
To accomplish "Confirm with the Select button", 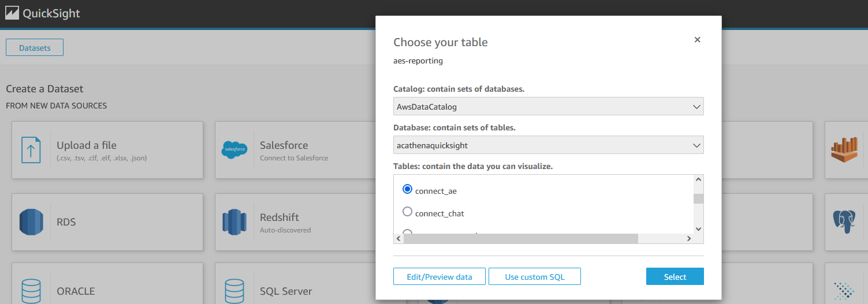I will coord(675,276).
